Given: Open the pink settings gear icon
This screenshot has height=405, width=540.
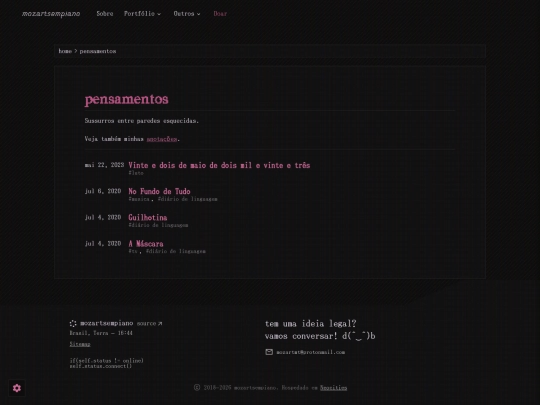Looking at the screenshot, I should pyautogui.click(x=17, y=388).
